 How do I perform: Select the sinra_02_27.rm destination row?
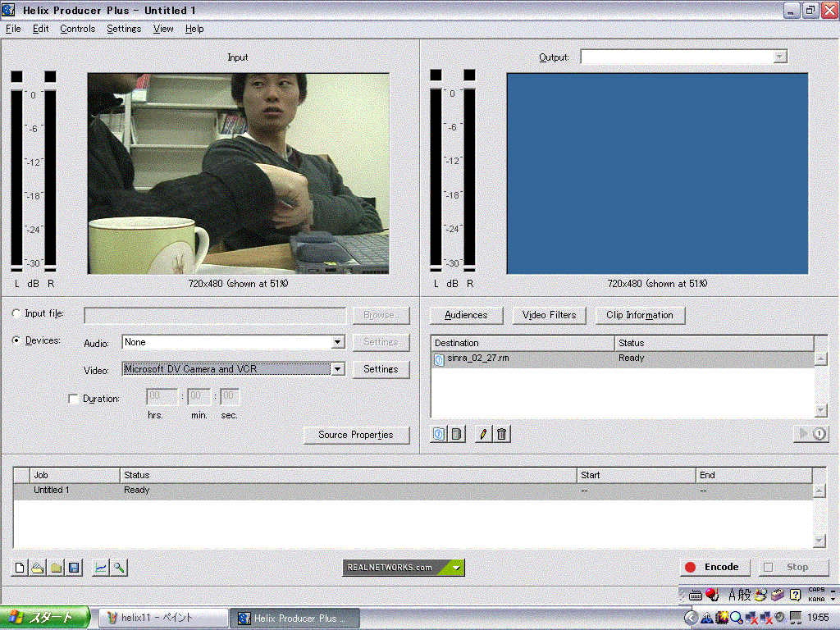(x=623, y=359)
